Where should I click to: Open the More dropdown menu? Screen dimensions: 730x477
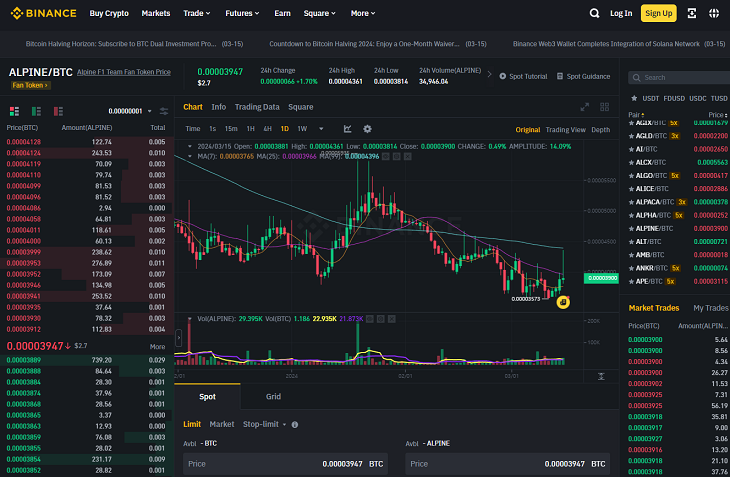tap(363, 13)
